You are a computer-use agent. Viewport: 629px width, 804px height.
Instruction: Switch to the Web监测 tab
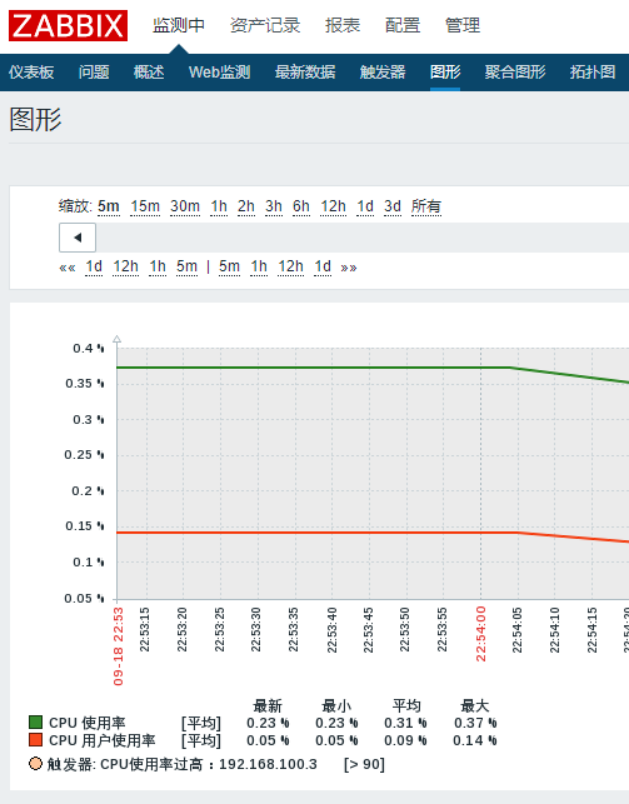pyautogui.click(x=219, y=72)
